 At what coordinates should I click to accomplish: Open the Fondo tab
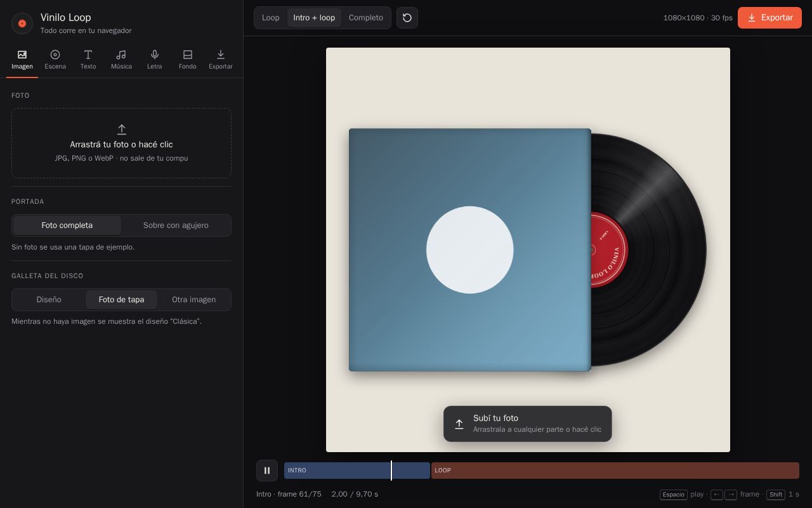click(187, 60)
